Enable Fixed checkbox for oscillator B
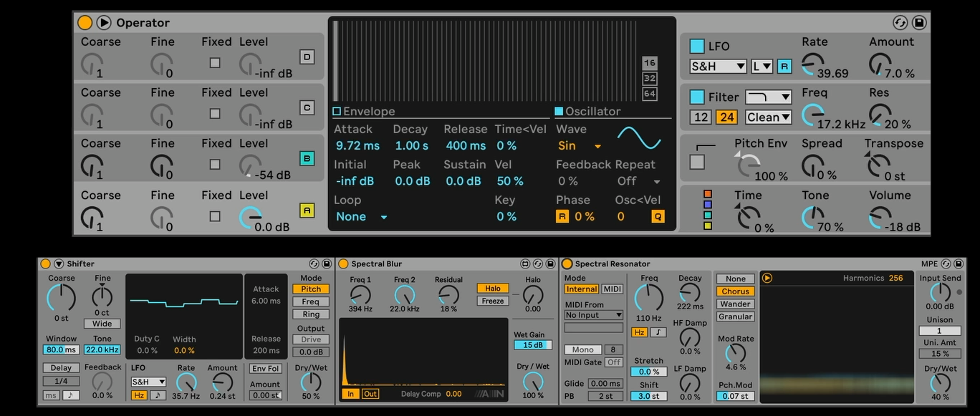Viewport: 980px width, 416px height. coord(215,164)
